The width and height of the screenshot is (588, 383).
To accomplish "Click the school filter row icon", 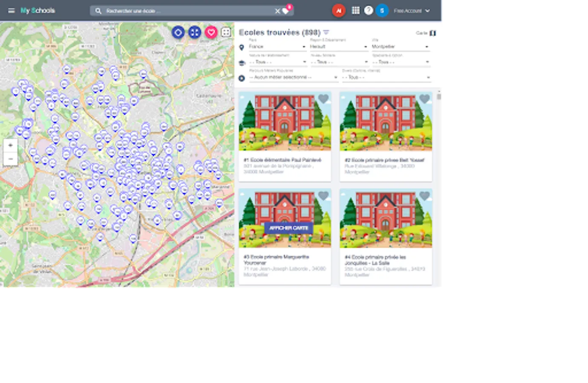I will coord(242,63).
